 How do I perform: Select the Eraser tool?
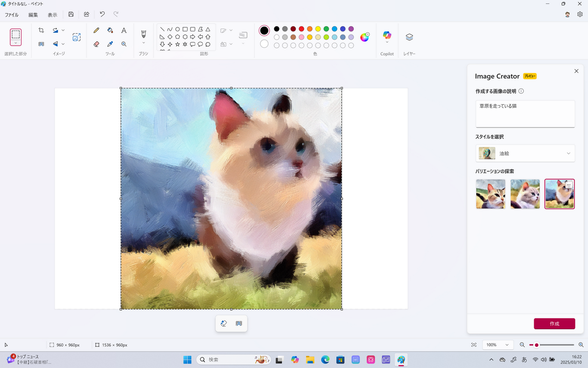[x=96, y=44]
